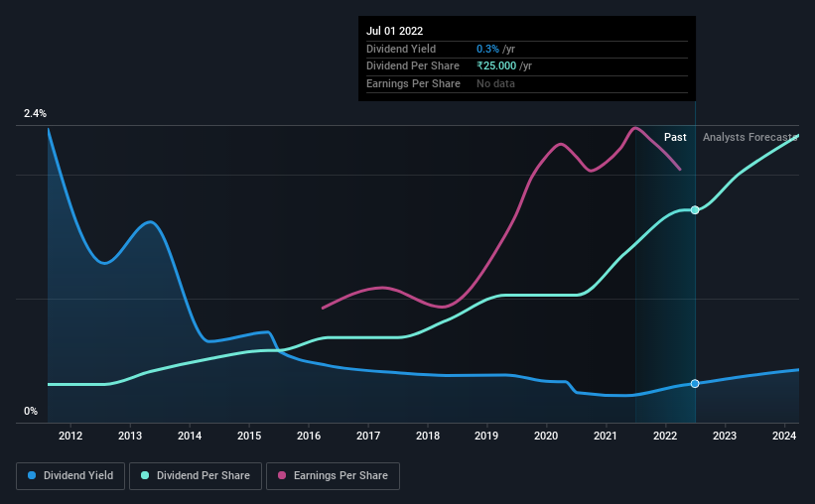Screen dimensions: 815x504
Task: Click the tooltip date 'Jul 01 2022'
Action: pos(394,31)
